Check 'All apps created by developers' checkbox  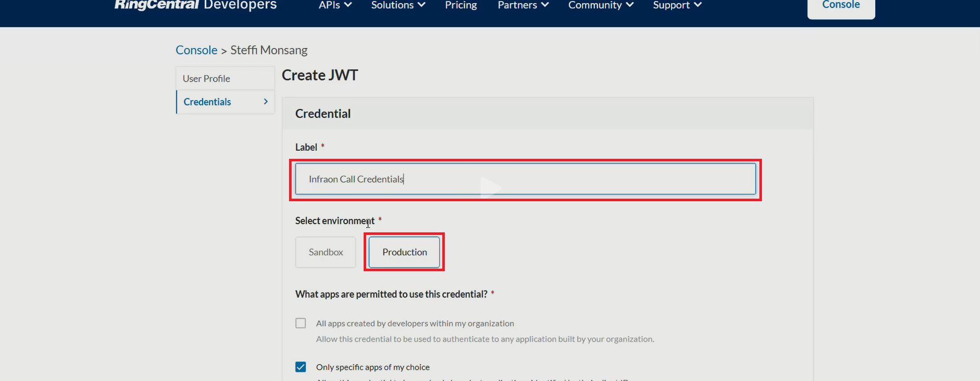tap(301, 323)
